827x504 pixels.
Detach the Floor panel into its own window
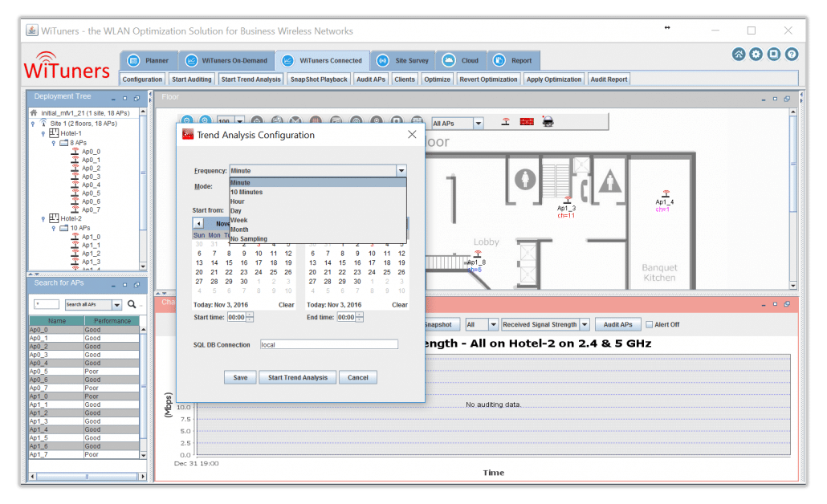pos(787,99)
